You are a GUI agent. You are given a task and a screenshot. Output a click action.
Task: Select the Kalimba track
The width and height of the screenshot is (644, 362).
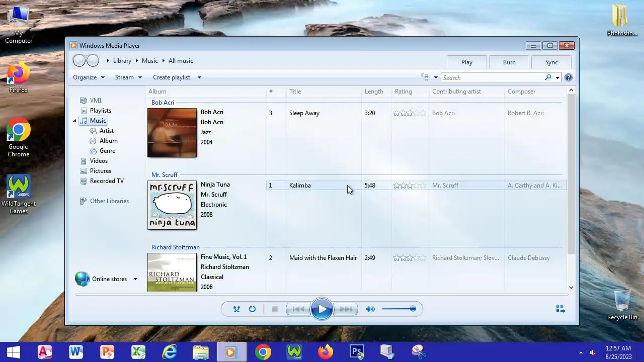point(300,186)
